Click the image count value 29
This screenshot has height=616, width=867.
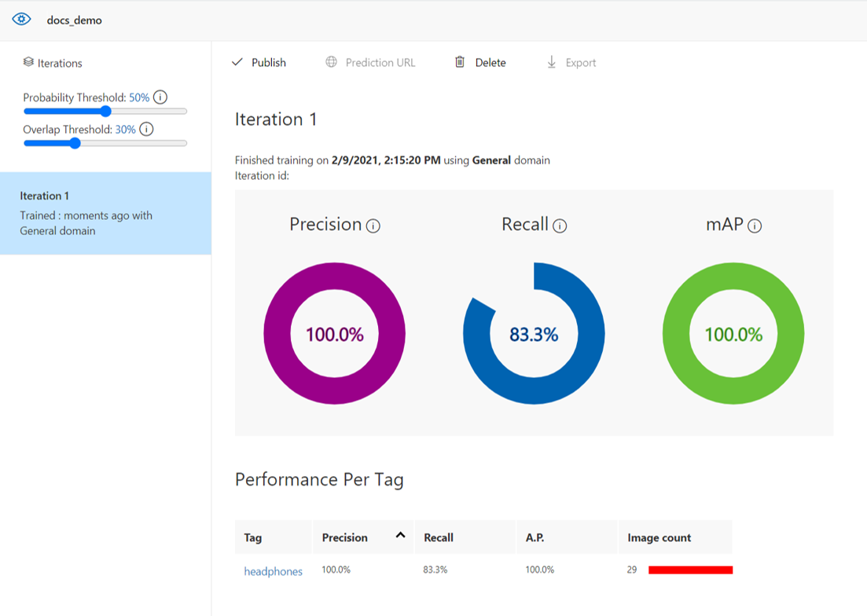pos(632,570)
